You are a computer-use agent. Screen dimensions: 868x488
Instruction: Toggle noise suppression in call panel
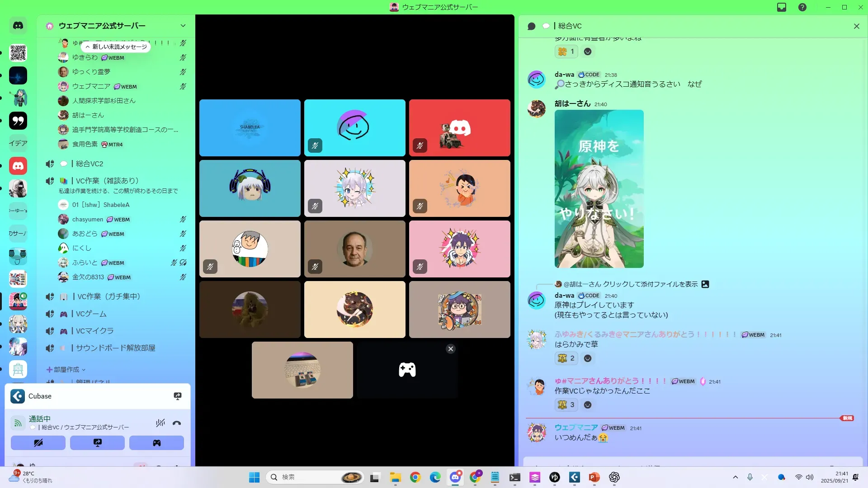pos(160,423)
